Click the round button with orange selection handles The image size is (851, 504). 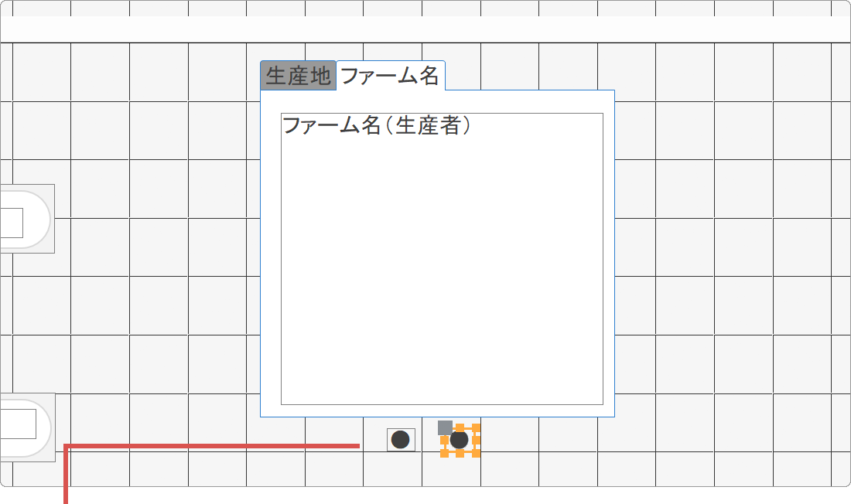(x=460, y=440)
